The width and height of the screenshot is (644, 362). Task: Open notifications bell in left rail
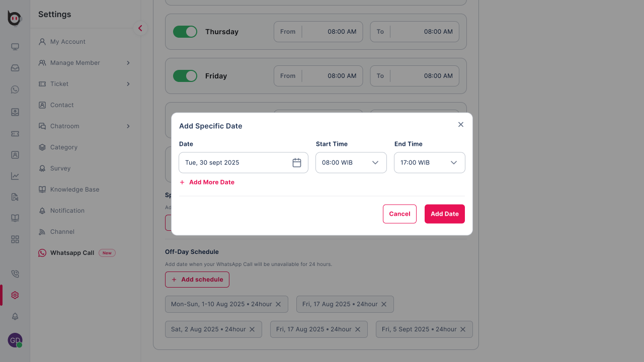click(x=15, y=316)
